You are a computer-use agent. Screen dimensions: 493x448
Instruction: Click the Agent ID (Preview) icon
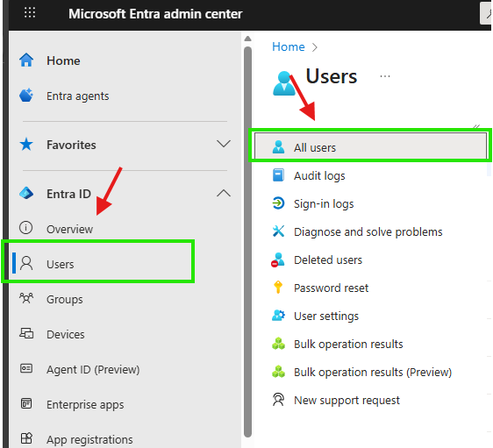click(26, 368)
